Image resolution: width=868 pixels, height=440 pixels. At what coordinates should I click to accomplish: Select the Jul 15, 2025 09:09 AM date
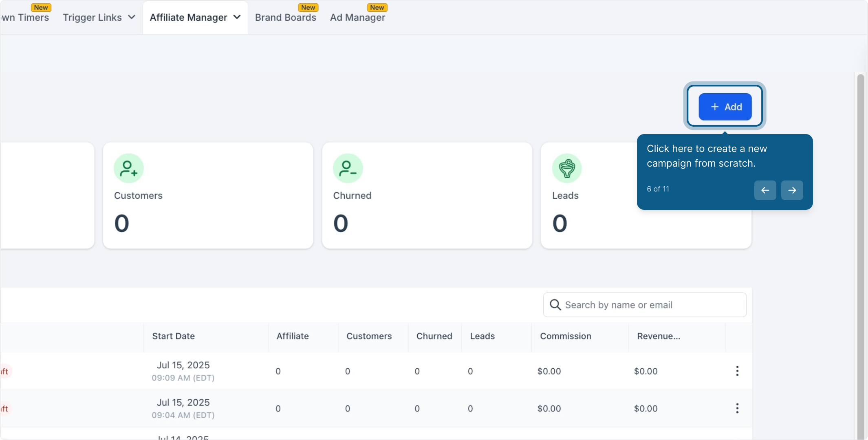(x=183, y=371)
